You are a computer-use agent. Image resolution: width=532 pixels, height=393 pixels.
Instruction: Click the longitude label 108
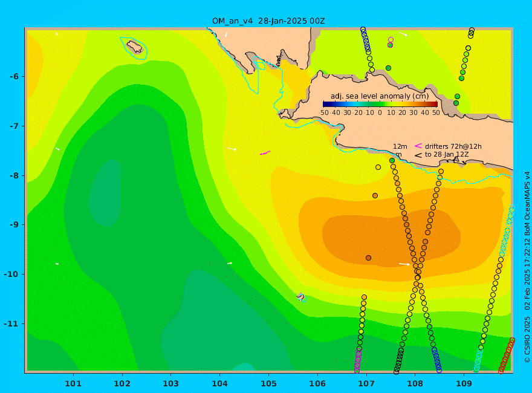click(x=415, y=384)
